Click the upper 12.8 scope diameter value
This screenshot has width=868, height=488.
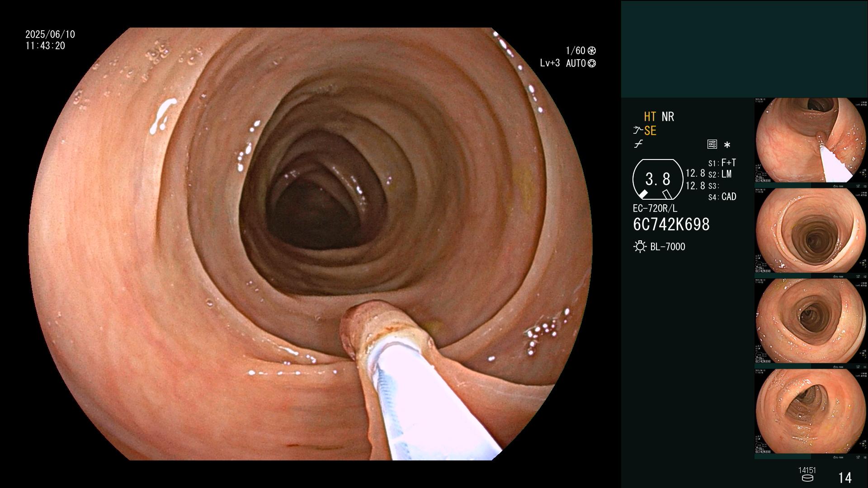tap(695, 173)
